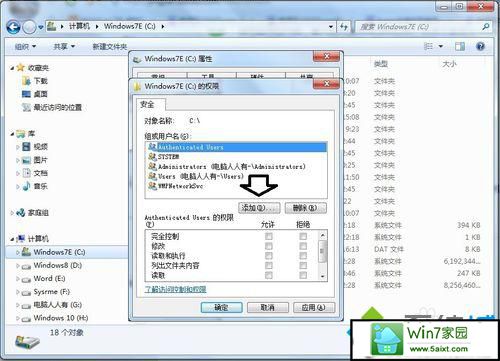Select 电脑人人有 (G:) drive in navigation pane
The width and height of the screenshot is (500, 361).
pos(58,305)
